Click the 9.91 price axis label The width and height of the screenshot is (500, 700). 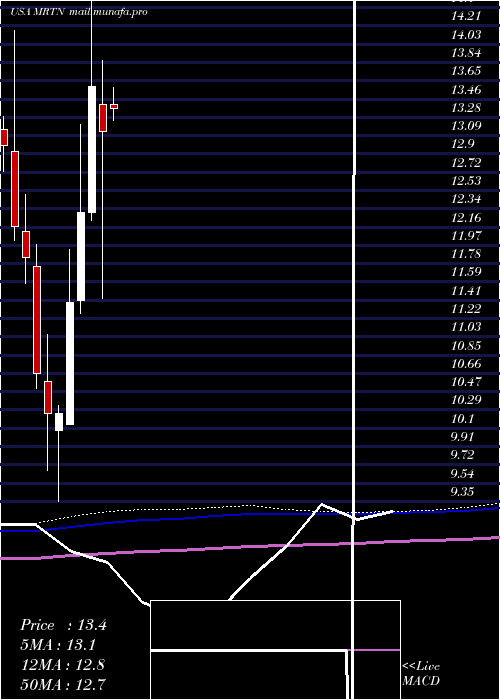coord(462,436)
